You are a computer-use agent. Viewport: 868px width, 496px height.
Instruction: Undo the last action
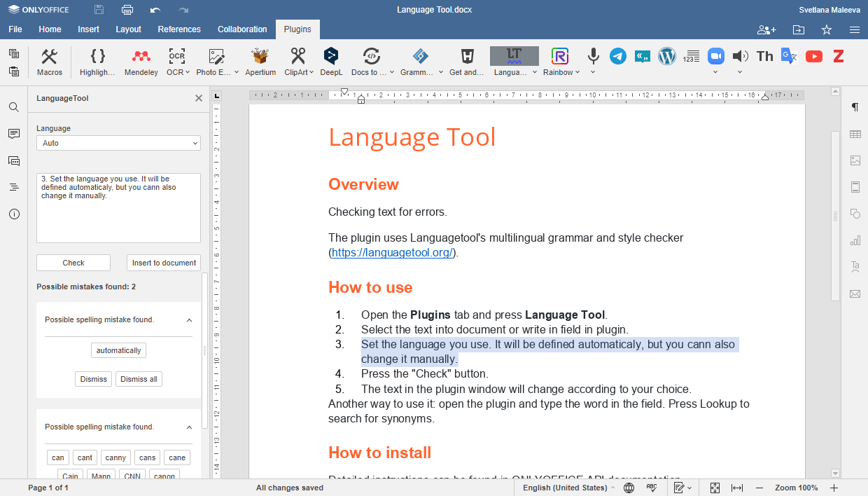tap(155, 10)
